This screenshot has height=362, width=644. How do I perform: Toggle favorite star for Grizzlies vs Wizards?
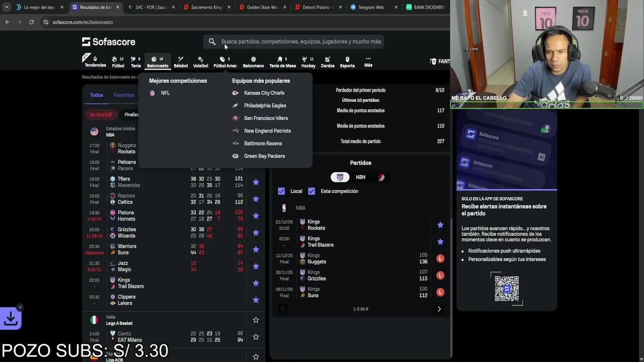point(256,233)
